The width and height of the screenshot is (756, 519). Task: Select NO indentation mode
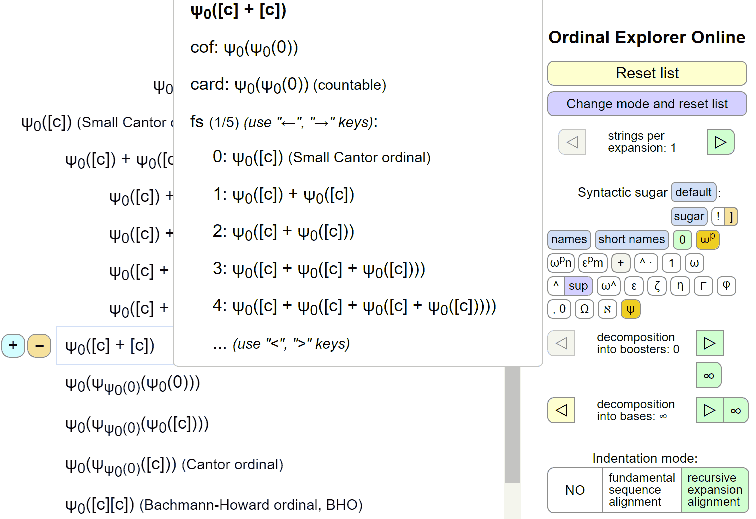pos(575,490)
